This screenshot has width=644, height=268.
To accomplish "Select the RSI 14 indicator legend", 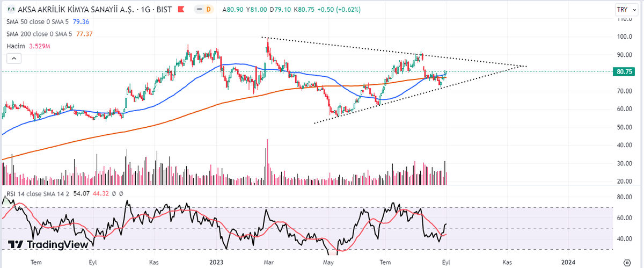I will 39,193.
